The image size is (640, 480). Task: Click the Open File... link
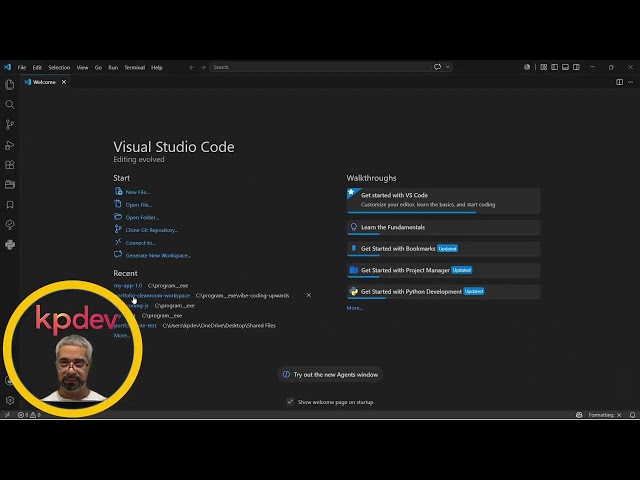tap(139, 205)
